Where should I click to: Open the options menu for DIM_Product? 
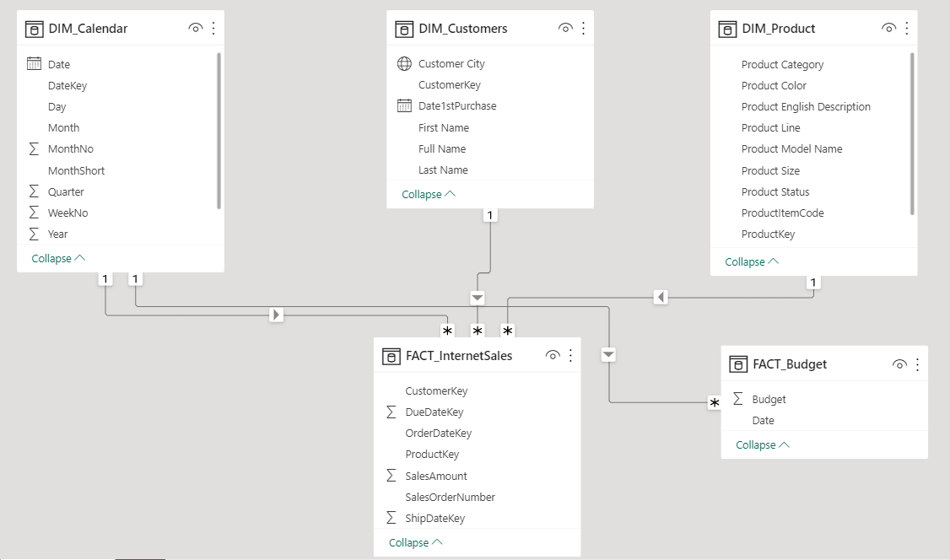coord(907,28)
